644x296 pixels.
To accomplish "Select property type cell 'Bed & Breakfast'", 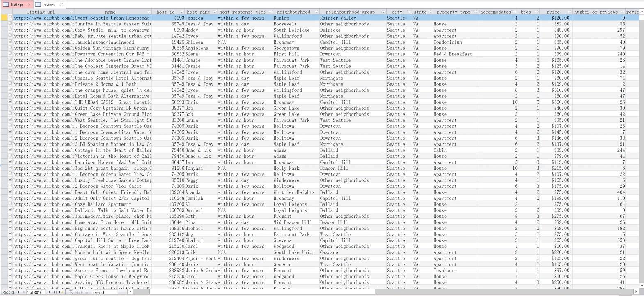I will pyautogui.click(x=456, y=54).
